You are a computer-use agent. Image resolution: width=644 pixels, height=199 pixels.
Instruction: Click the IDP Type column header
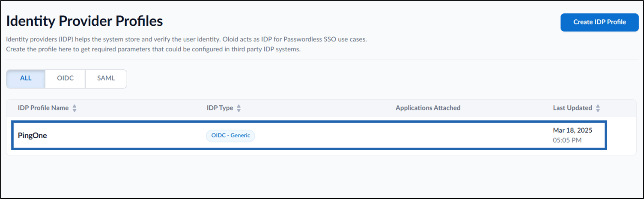(220, 108)
